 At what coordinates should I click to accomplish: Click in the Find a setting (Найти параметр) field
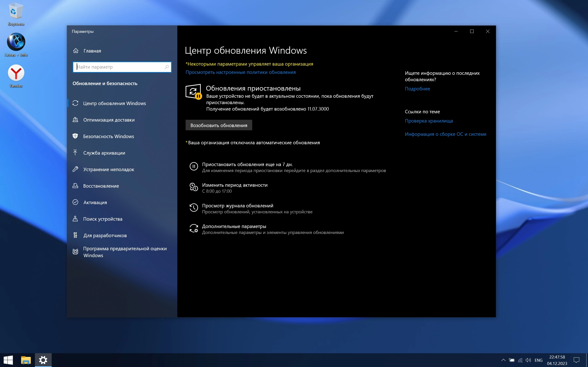click(x=119, y=67)
